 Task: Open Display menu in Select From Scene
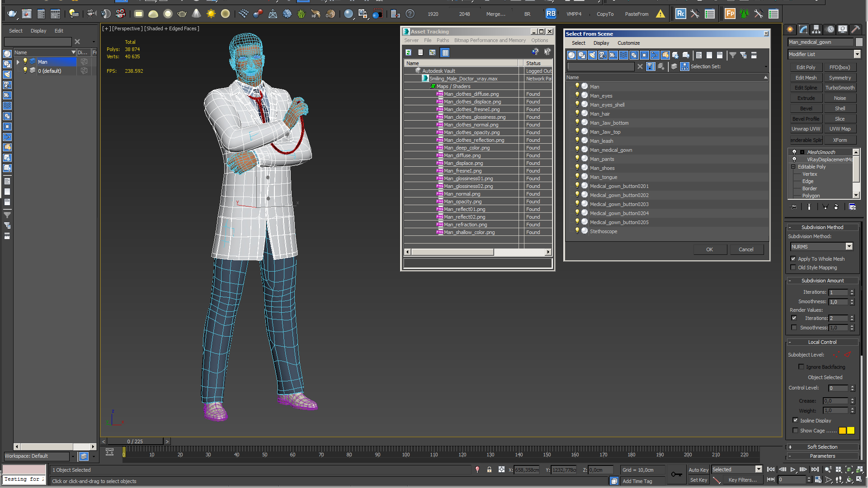[x=601, y=43]
